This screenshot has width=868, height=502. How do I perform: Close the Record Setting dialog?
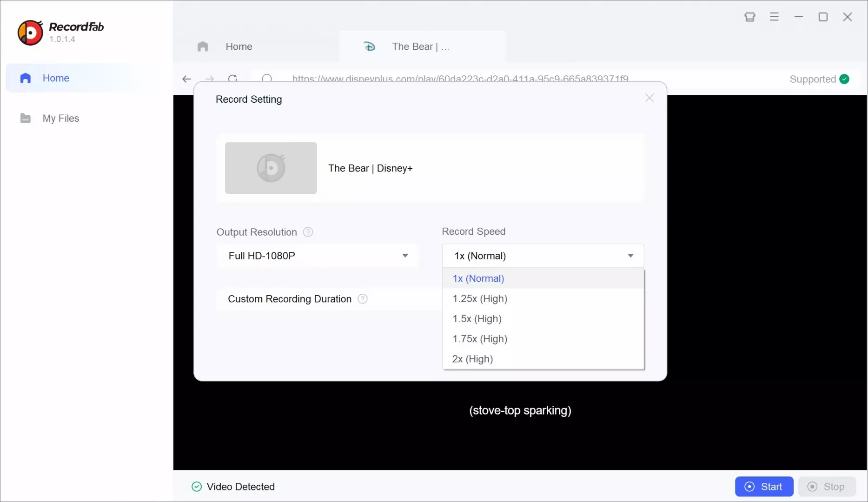pyautogui.click(x=649, y=98)
